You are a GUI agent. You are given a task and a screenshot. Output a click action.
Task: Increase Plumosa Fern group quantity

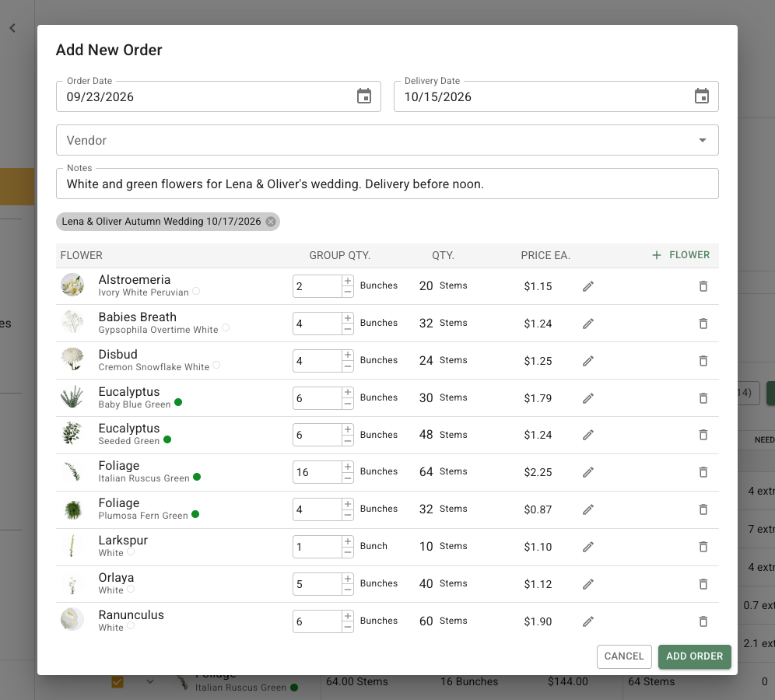coord(348,504)
